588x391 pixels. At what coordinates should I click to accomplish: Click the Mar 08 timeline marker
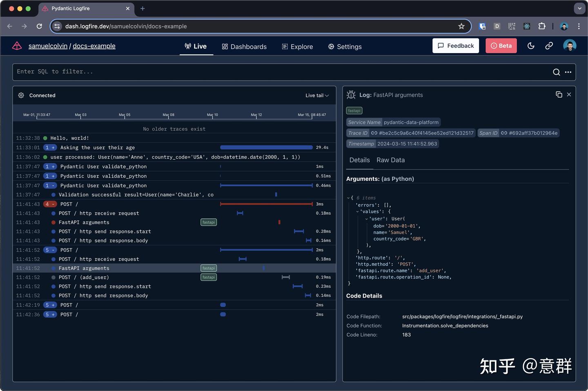pos(168,115)
